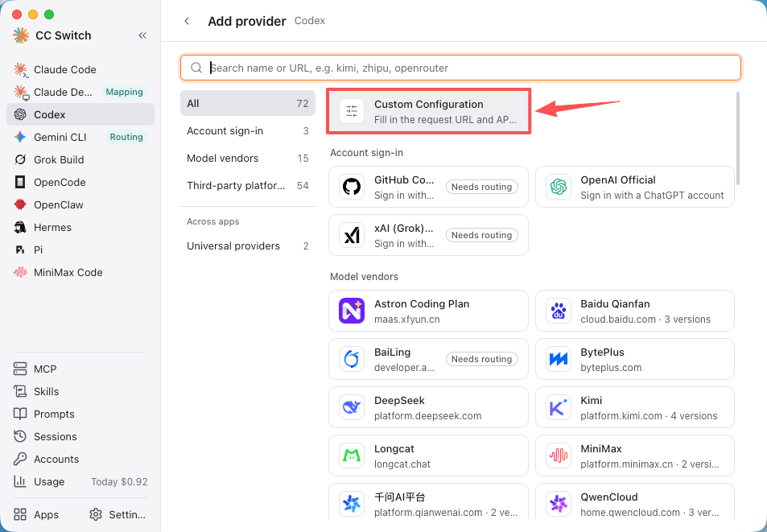Open OpenCode sidebar entry
The image size is (767, 532).
pos(80,182)
